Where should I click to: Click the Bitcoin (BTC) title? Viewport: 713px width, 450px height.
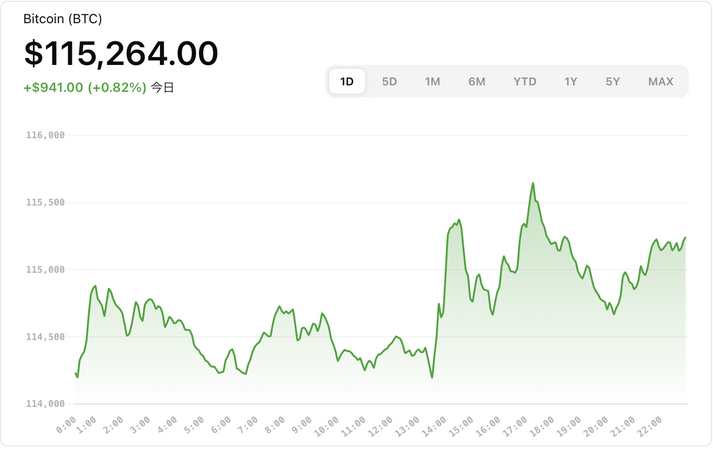pos(63,19)
